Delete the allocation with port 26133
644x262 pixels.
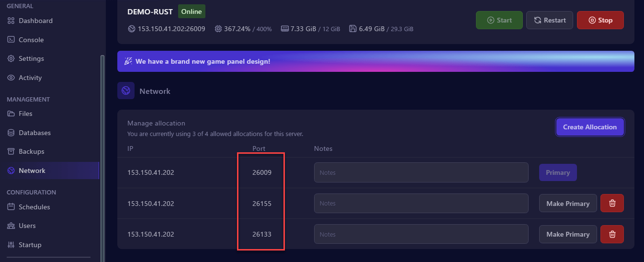click(612, 234)
